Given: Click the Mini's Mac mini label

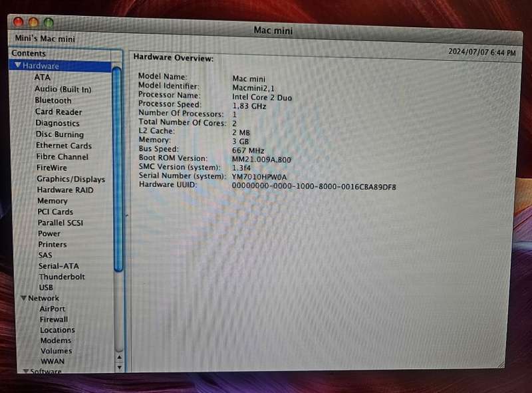Looking at the screenshot, I should pos(45,39).
